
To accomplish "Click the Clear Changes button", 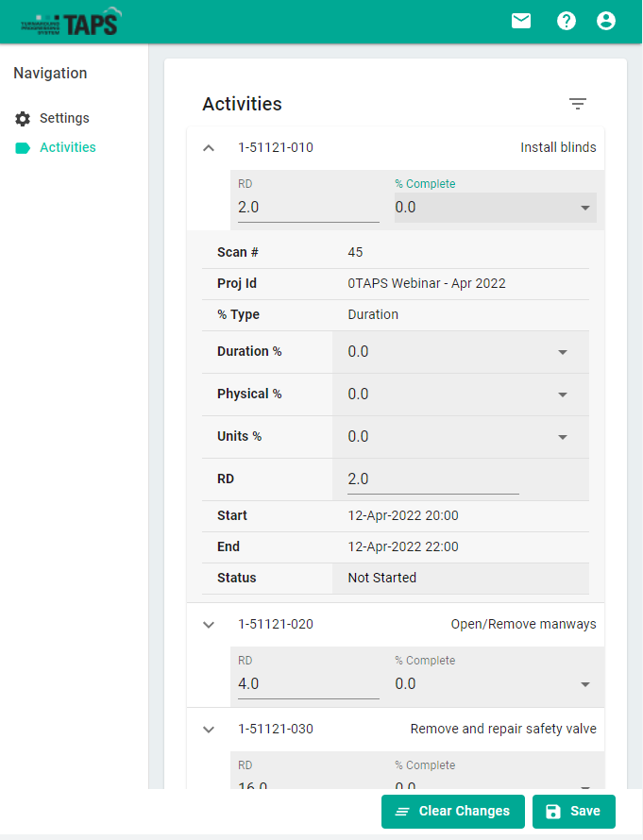I will tap(452, 812).
